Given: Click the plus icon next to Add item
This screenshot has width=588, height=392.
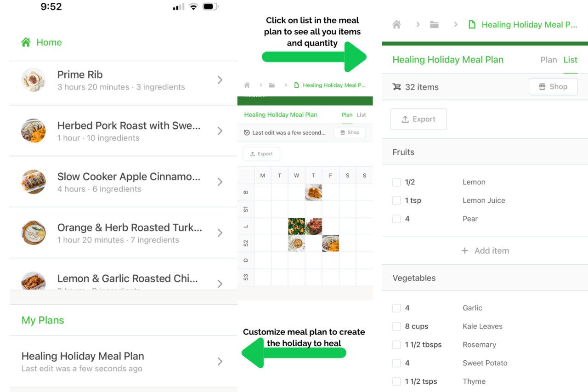Looking at the screenshot, I should coord(464,251).
